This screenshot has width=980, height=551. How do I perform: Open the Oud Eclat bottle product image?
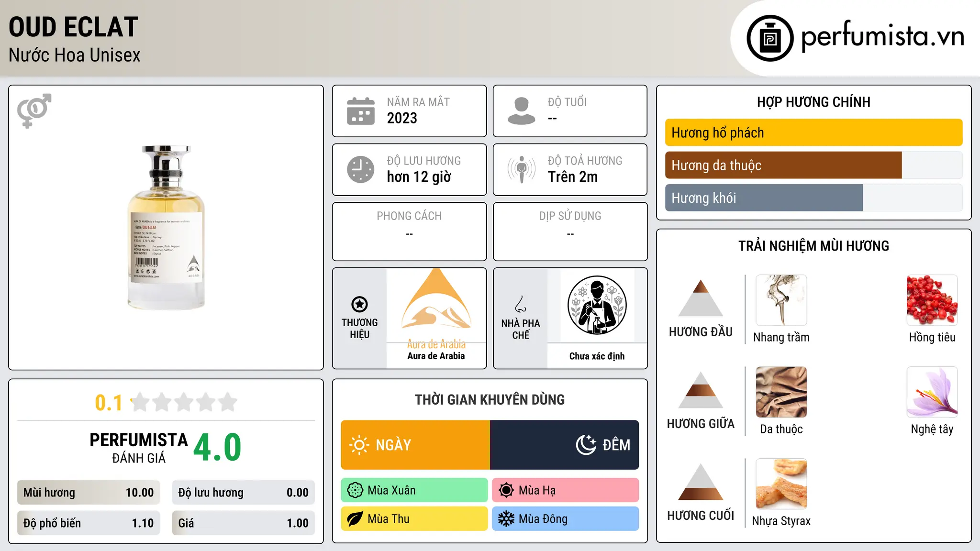[166, 228]
